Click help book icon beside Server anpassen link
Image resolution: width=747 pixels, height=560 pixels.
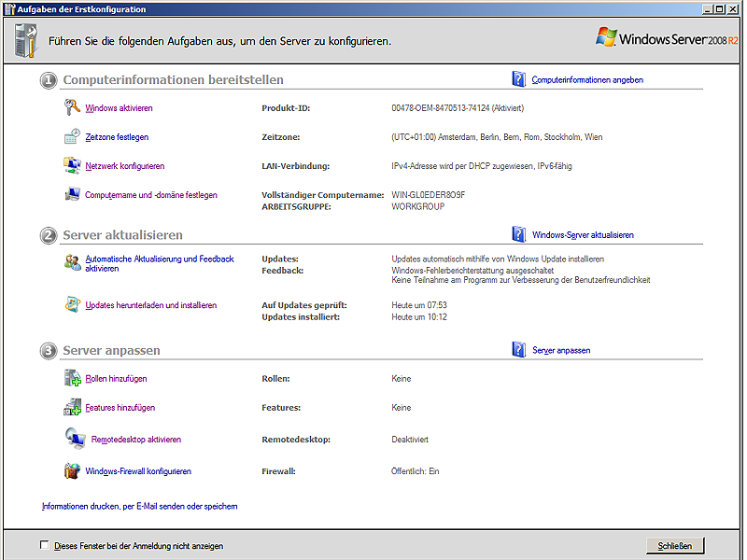coord(519,349)
